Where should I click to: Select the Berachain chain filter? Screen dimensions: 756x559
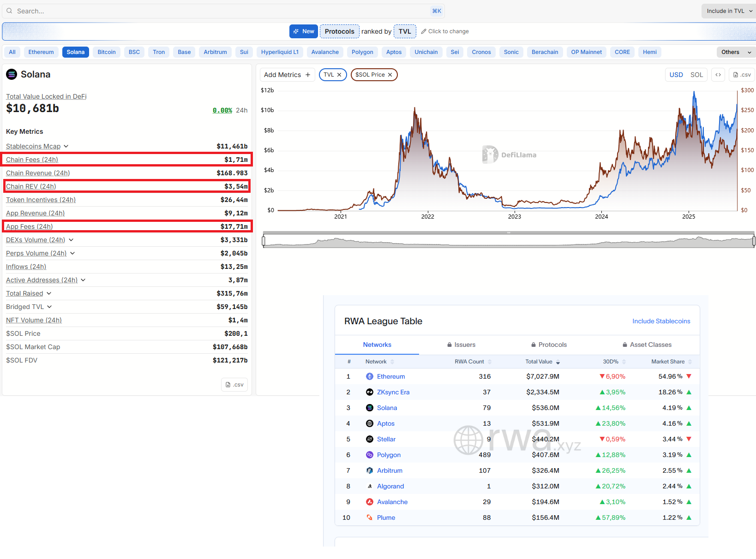[x=545, y=52]
